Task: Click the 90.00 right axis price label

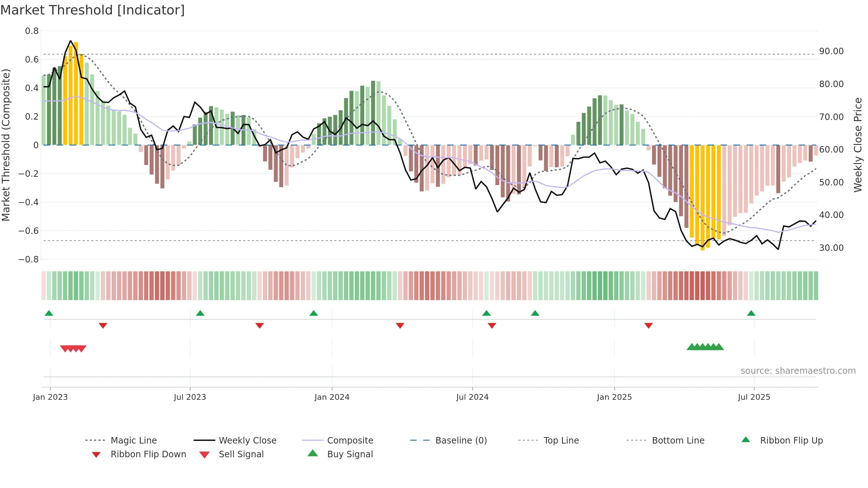Action: (831, 51)
